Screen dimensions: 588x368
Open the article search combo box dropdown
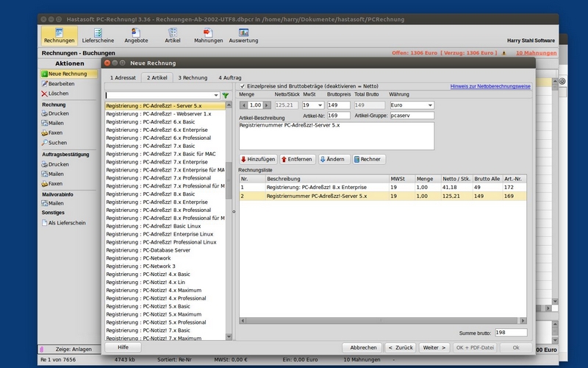pos(216,96)
